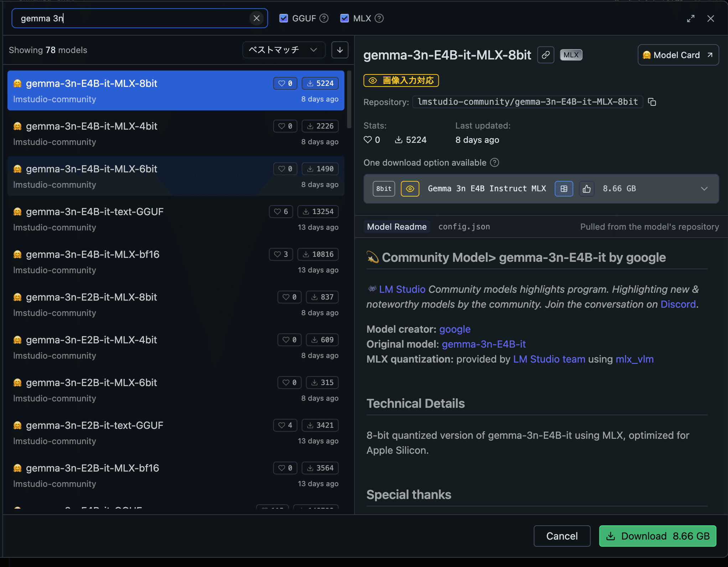Click the sort direction arrow button
The width and height of the screenshot is (728, 567).
tap(340, 50)
